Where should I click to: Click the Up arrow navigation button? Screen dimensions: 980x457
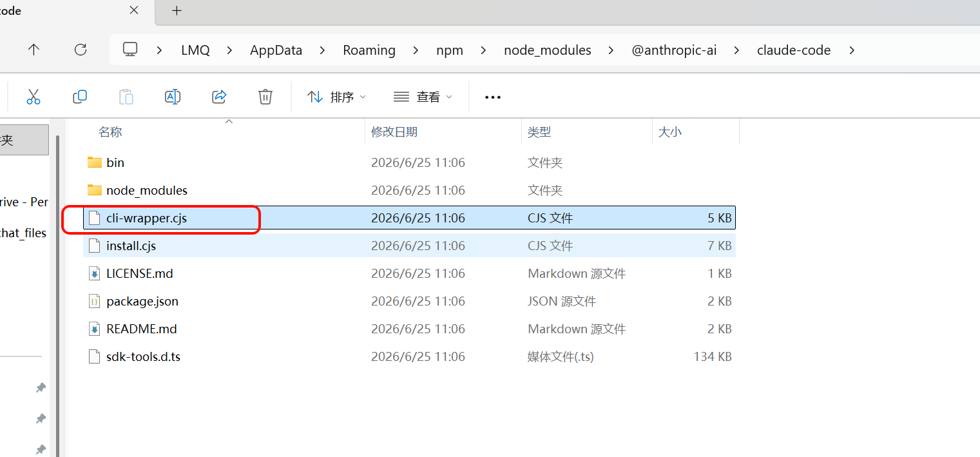[34, 50]
